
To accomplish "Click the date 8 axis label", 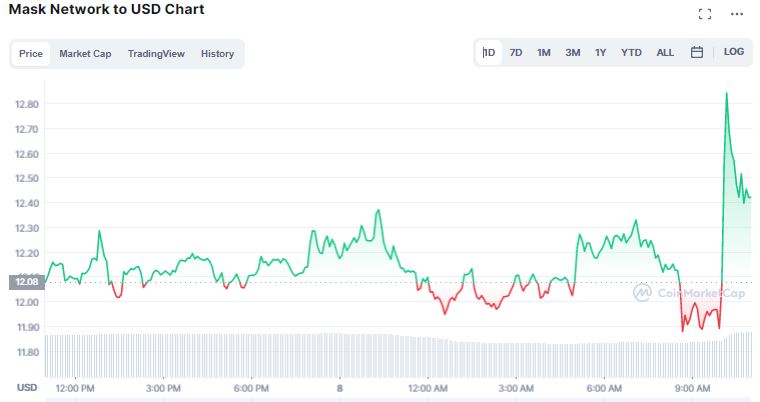I will (x=340, y=388).
